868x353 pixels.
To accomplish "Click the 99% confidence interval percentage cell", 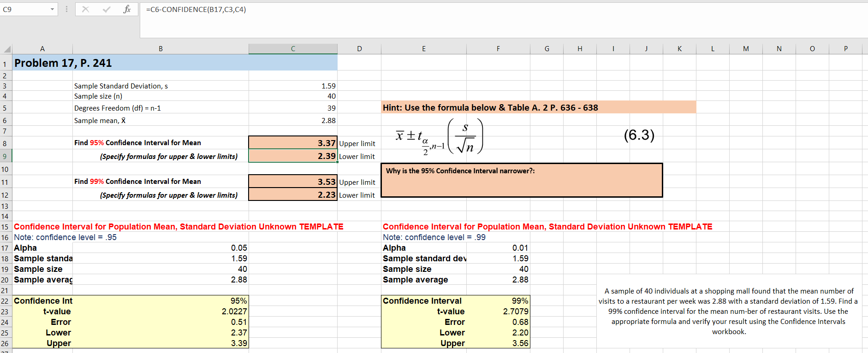I will pyautogui.click(x=498, y=301).
